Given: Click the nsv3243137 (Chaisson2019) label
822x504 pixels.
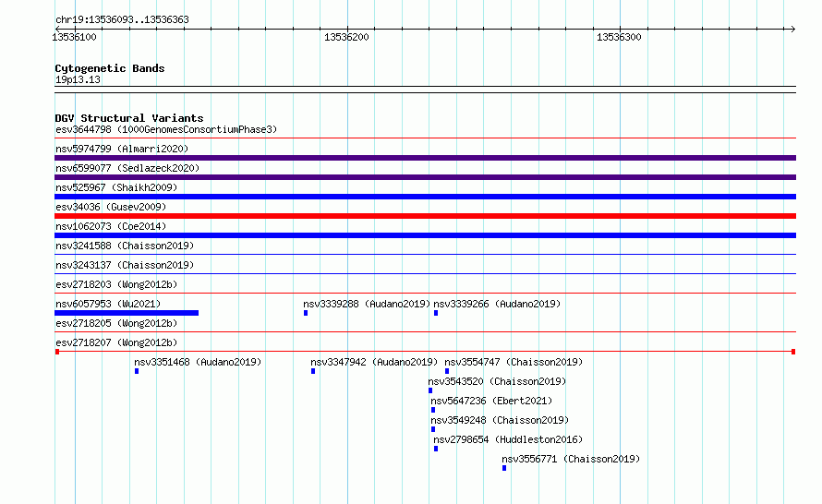Looking at the screenshot, I should tap(125, 265).
